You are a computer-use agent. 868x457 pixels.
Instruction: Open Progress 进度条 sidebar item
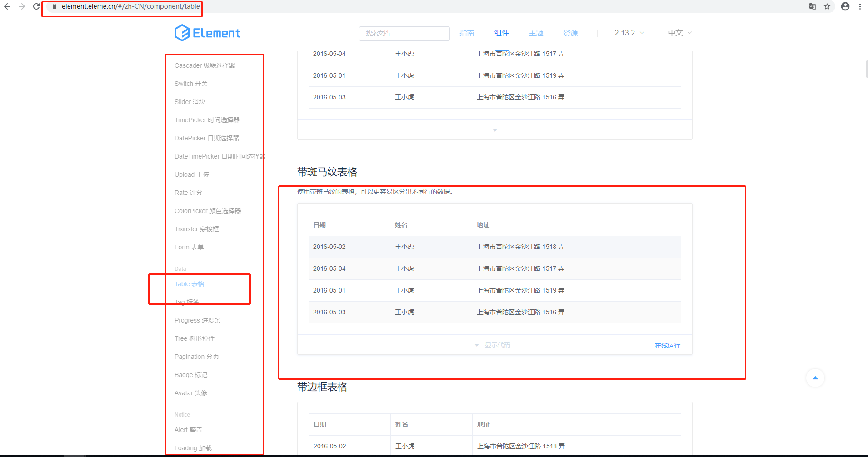coord(198,320)
